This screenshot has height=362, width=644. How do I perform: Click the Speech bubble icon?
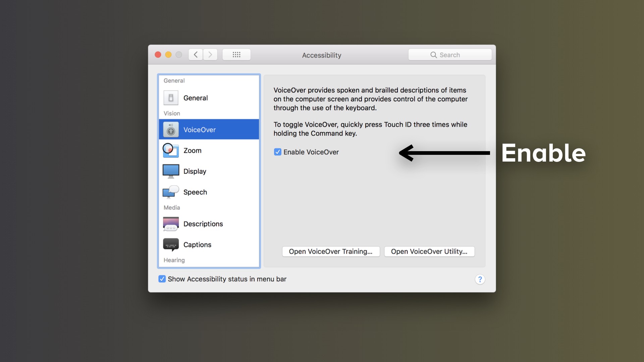(x=171, y=192)
